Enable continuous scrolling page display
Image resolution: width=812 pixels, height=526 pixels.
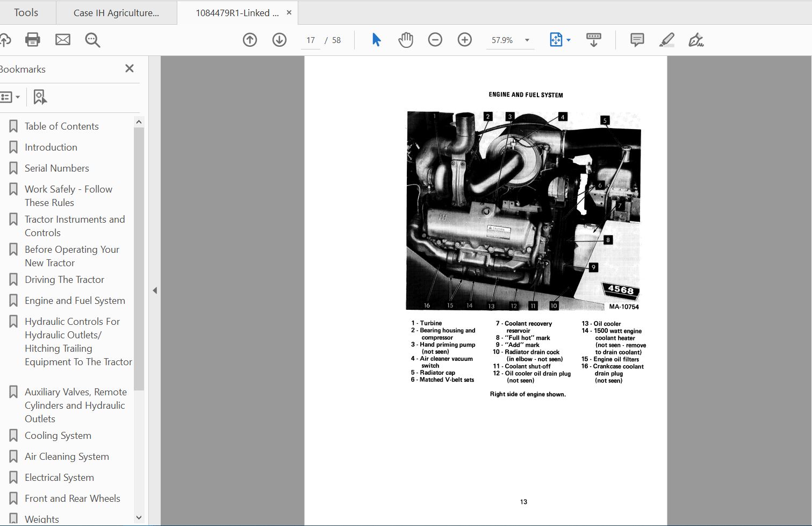(x=593, y=39)
